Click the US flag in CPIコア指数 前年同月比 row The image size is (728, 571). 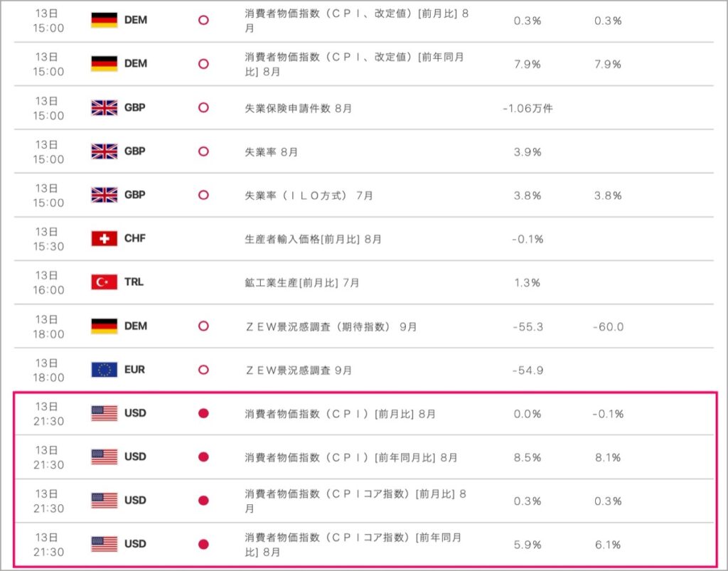click(x=104, y=544)
